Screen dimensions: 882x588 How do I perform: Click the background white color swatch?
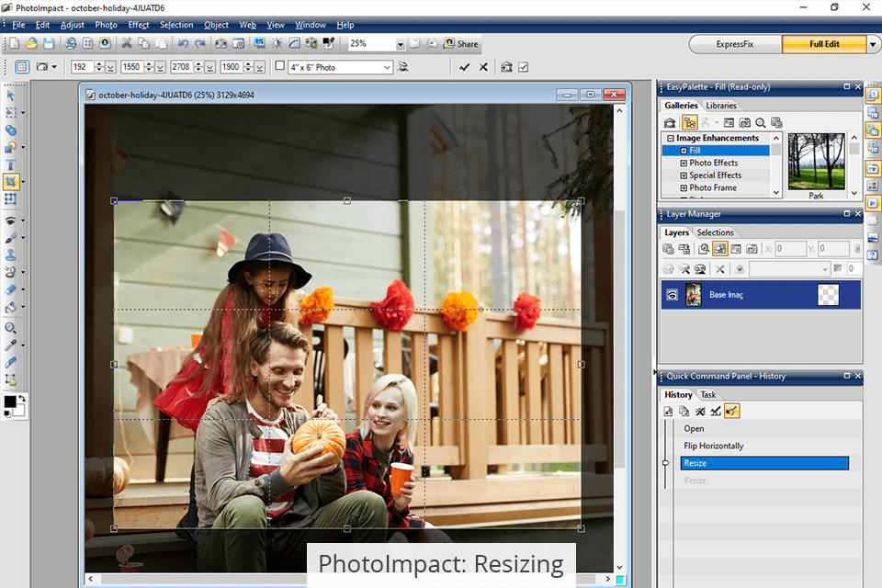19,410
